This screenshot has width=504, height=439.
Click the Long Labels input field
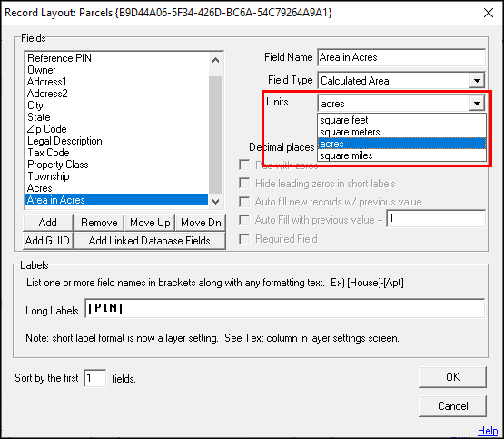[x=285, y=308]
